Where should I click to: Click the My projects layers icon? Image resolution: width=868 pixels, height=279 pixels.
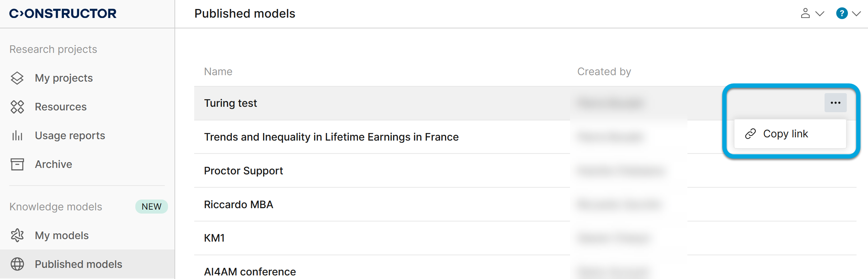17,78
